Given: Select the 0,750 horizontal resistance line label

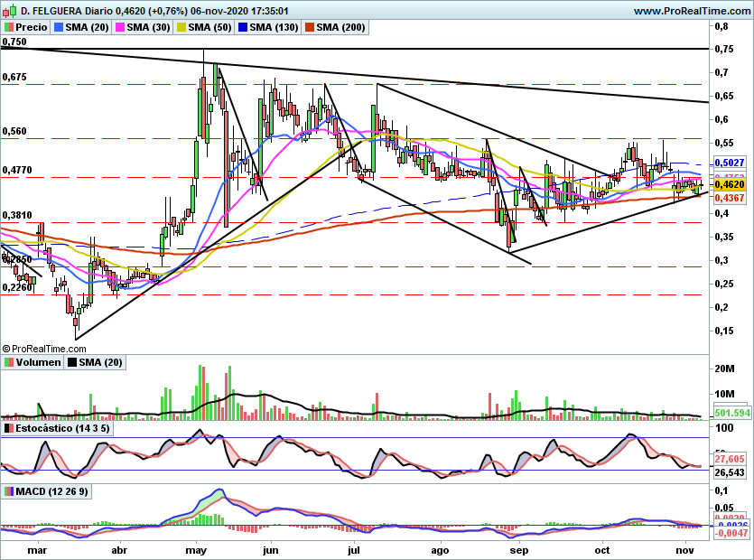Looking at the screenshot, I should 14,42.
